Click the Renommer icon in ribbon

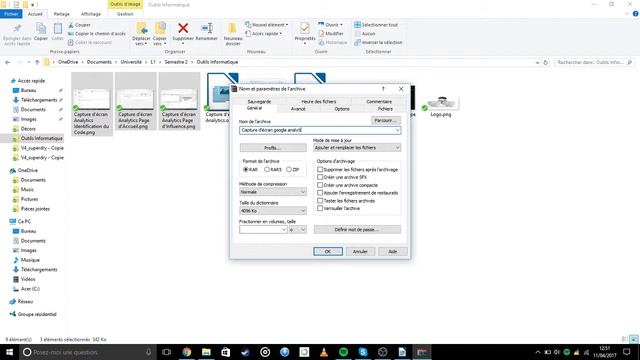pos(207,28)
